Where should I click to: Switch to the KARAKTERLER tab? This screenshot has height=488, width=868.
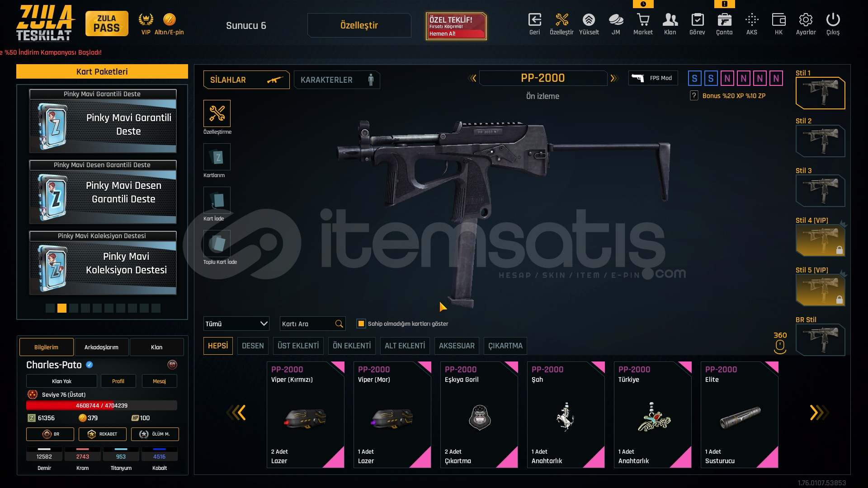tap(337, 80)
